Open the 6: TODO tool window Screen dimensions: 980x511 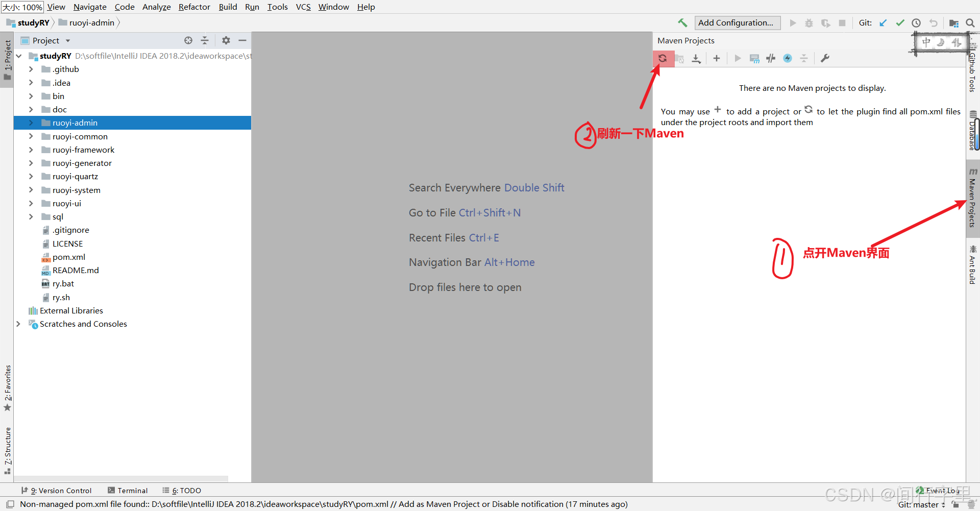pyautogui.click(x=182, y=491)
